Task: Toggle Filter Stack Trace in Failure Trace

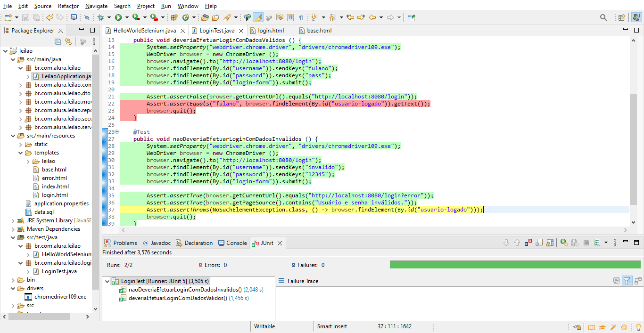Action: 627,281
